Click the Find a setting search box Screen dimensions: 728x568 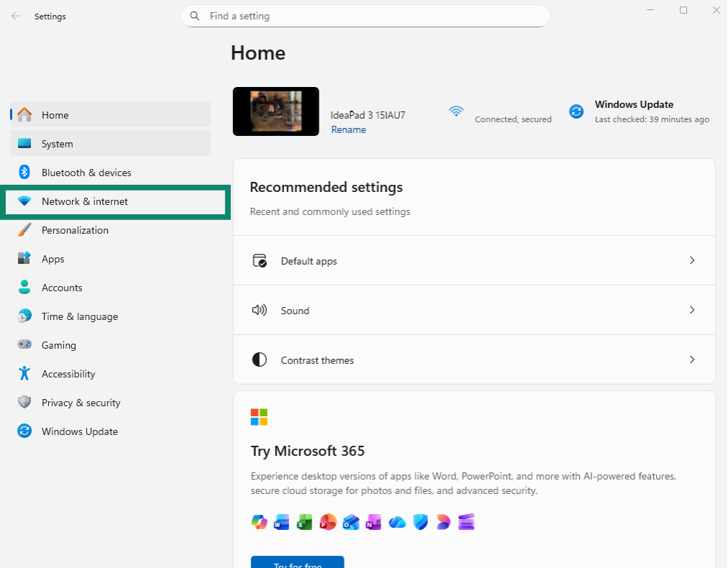365,17
